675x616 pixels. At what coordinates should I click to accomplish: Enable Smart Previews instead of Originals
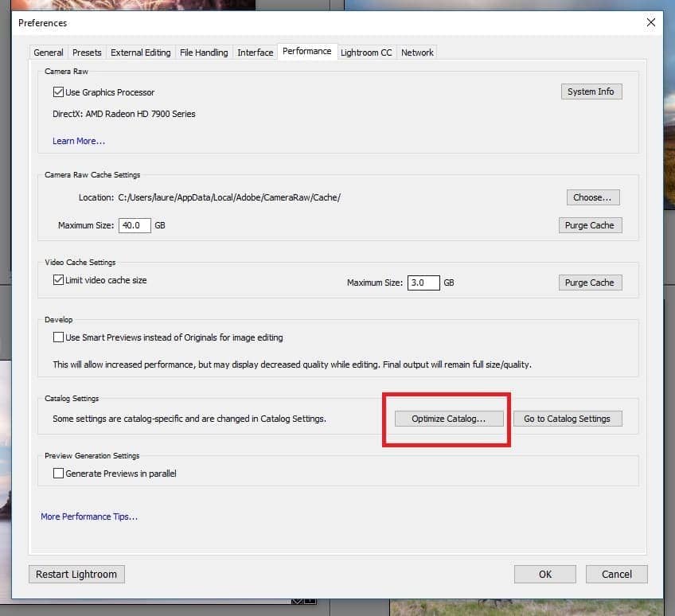tap(58, 337)
